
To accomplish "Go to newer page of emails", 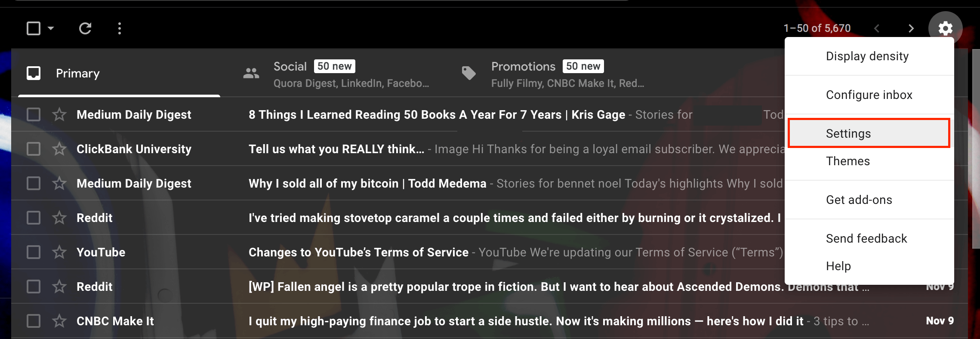I will [x=877, y=28].
